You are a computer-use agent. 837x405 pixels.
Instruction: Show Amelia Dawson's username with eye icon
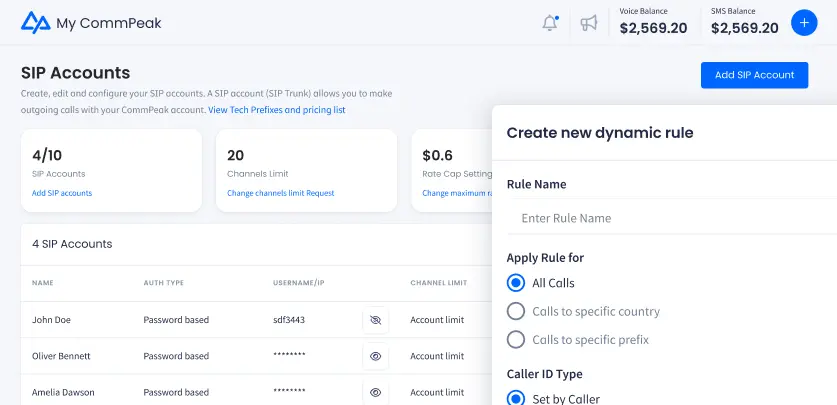[375, 392]
